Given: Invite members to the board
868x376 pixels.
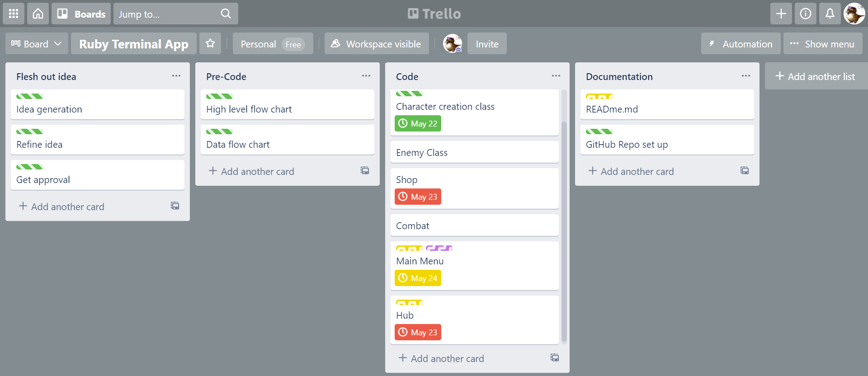Looking at the screenshot, I should [x=487, y=44].
